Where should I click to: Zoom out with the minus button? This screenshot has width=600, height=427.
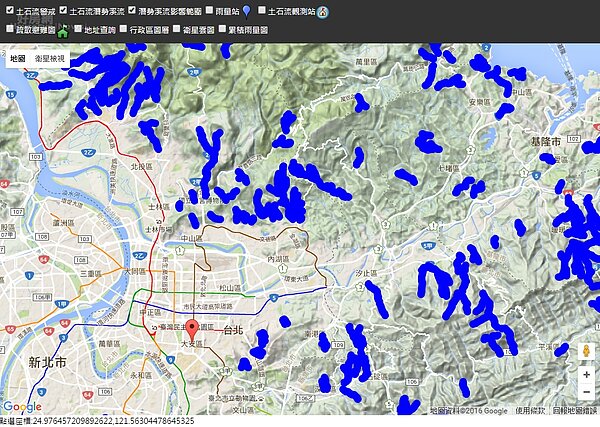tap(586, 392)
